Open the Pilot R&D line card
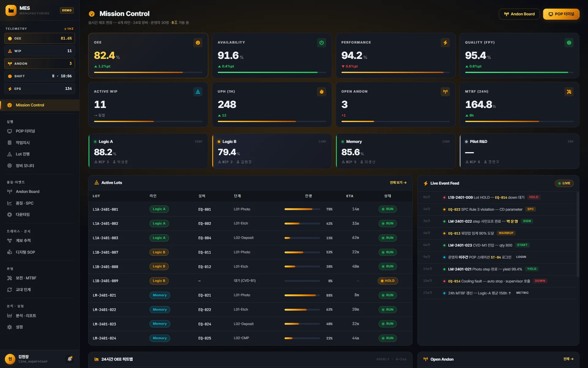The image size is (588, 368). point(519,151)
